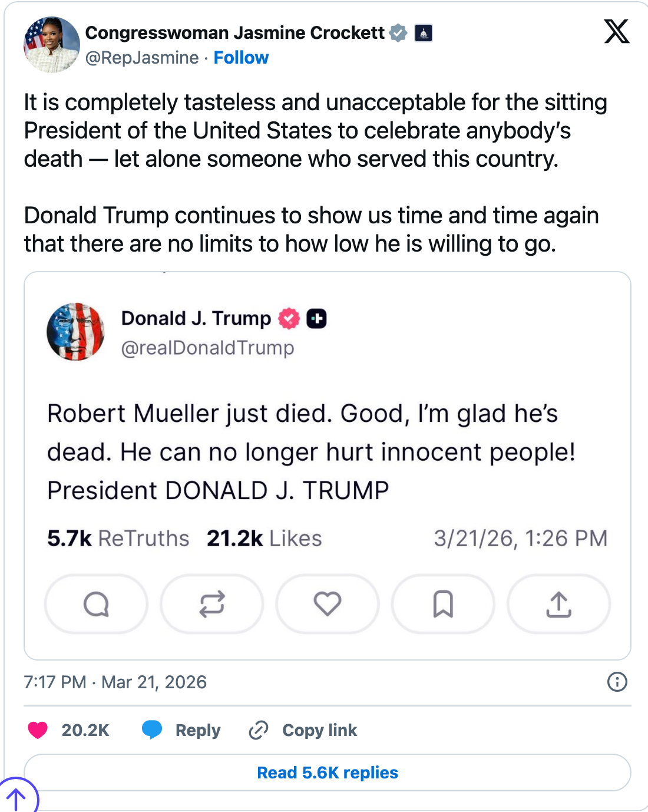The height and width of the screenshot is (812, 648).
Task: Click the heart icon in quoted post
Action: (x=327, y=604)
